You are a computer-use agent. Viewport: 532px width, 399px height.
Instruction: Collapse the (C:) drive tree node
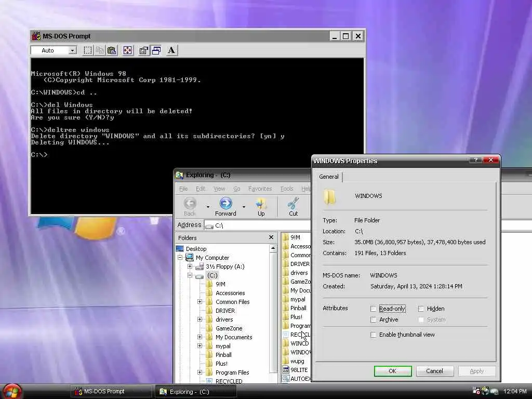pos(190,275)
